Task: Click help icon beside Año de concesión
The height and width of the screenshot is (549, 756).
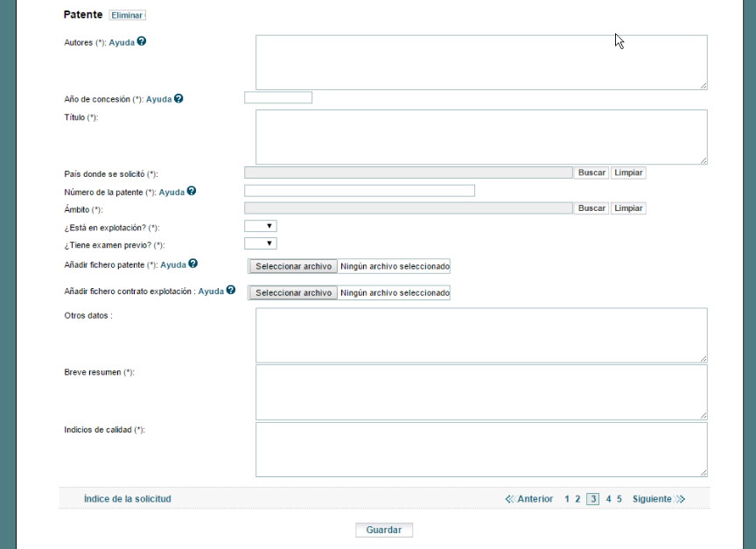Action: 178,98
